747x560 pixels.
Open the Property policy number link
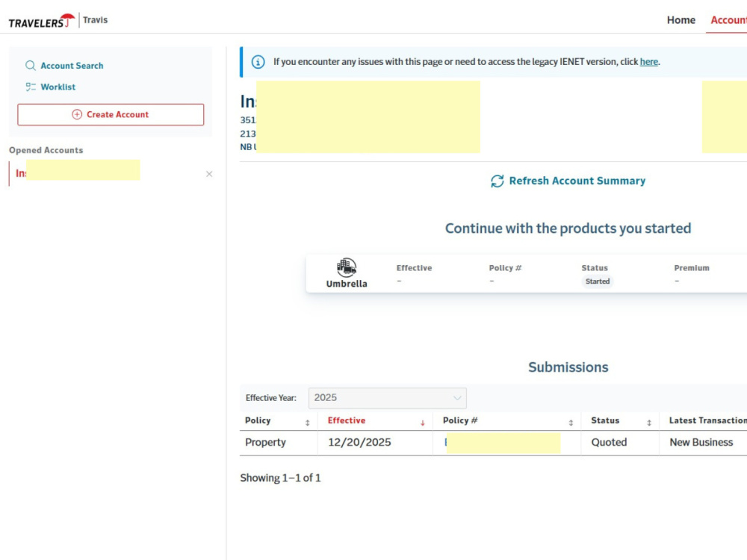502,443
